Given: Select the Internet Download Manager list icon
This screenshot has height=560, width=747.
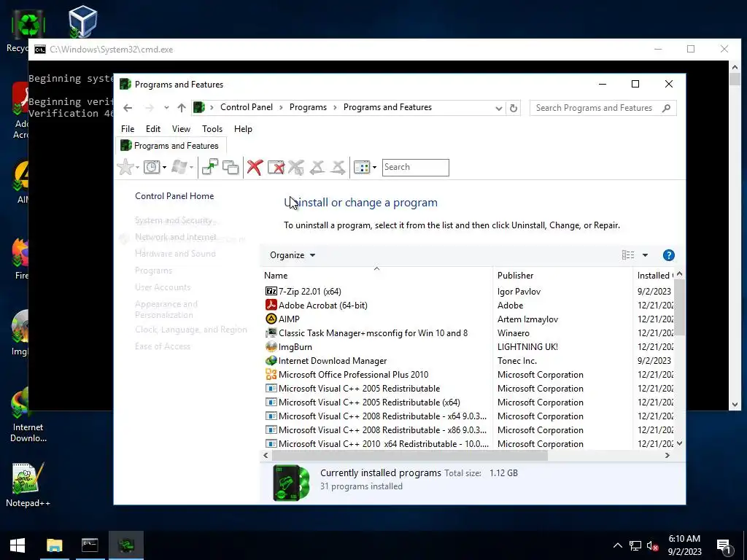Looking at the screenshot, I should (271, 360).
